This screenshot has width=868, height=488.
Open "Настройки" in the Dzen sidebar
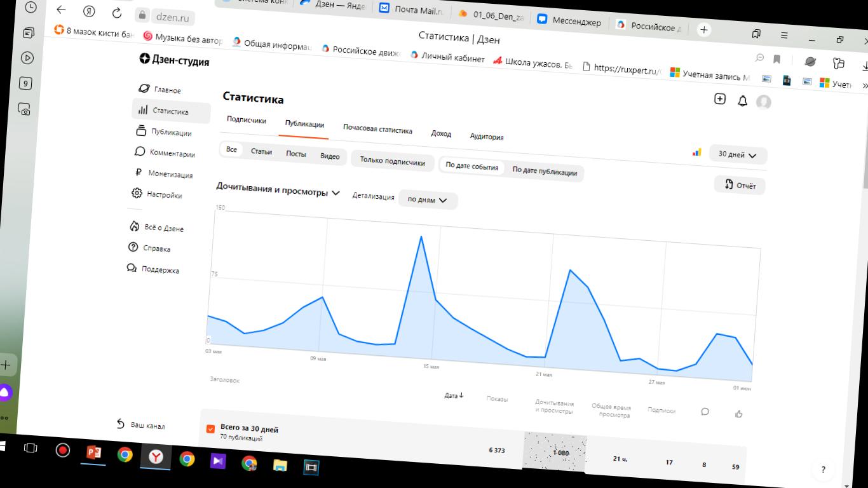point(157,194)
